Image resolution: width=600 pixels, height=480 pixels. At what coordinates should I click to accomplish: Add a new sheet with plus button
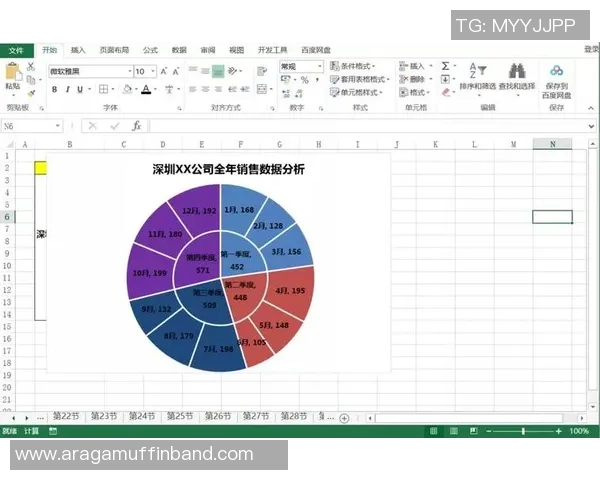click(344, 418)
